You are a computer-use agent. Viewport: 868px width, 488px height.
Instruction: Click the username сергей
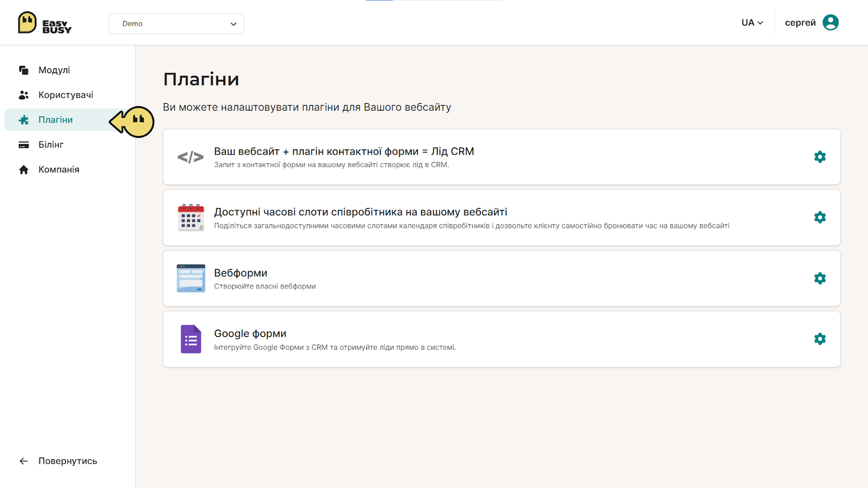click(800, 23)
